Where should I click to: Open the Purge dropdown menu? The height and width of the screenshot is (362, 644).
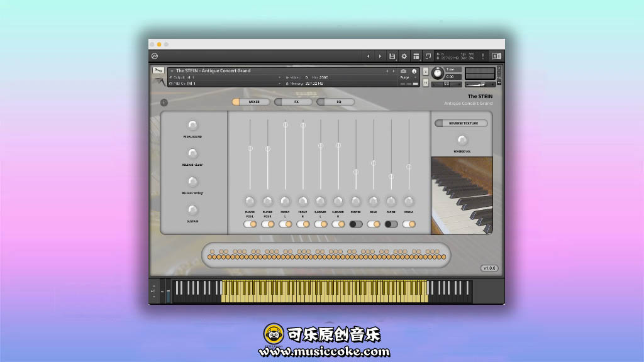(x=408, y=77)
